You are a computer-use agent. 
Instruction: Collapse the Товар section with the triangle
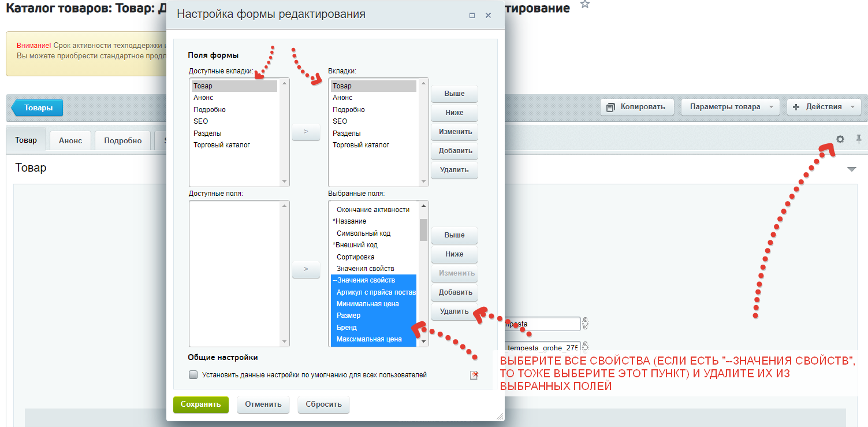(x=851, y=169)
